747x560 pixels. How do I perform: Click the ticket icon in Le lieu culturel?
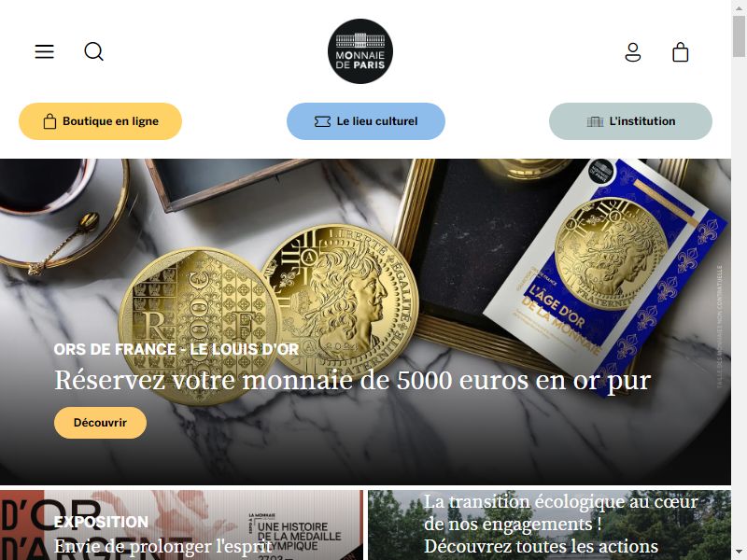(x=322, y=122)
